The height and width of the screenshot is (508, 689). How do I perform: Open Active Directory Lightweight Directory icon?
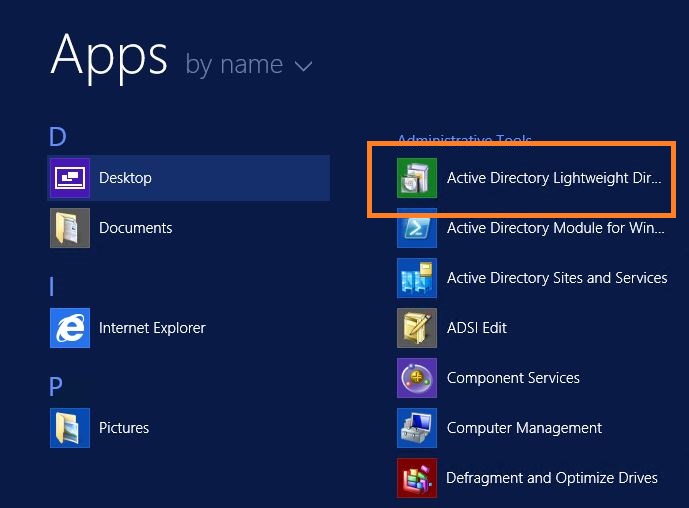[x=417, y=178]
